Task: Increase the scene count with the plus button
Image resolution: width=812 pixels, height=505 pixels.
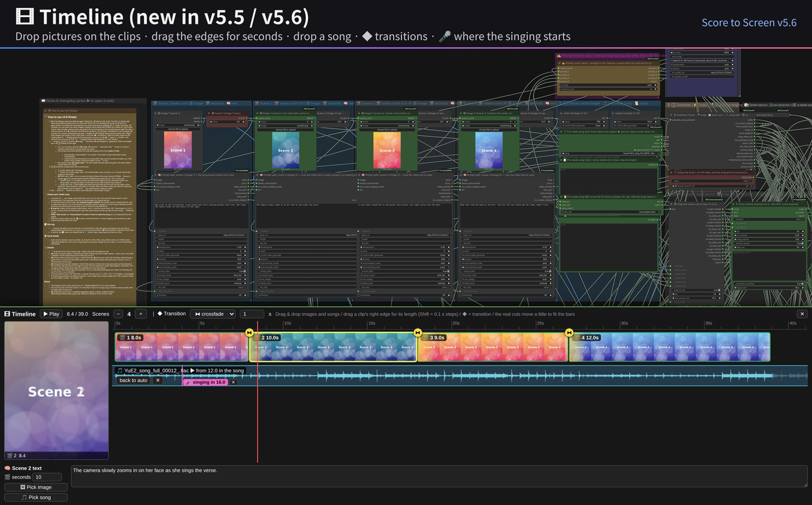Action: pos(140,314)
